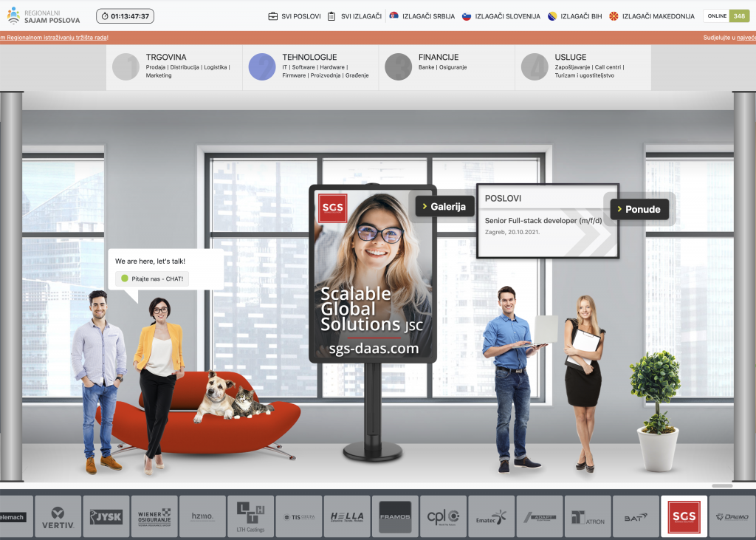This screenshot has height=540, width=756.
Task: Click the 01:13:47:37 countdown timer
Action: [126, 16]
